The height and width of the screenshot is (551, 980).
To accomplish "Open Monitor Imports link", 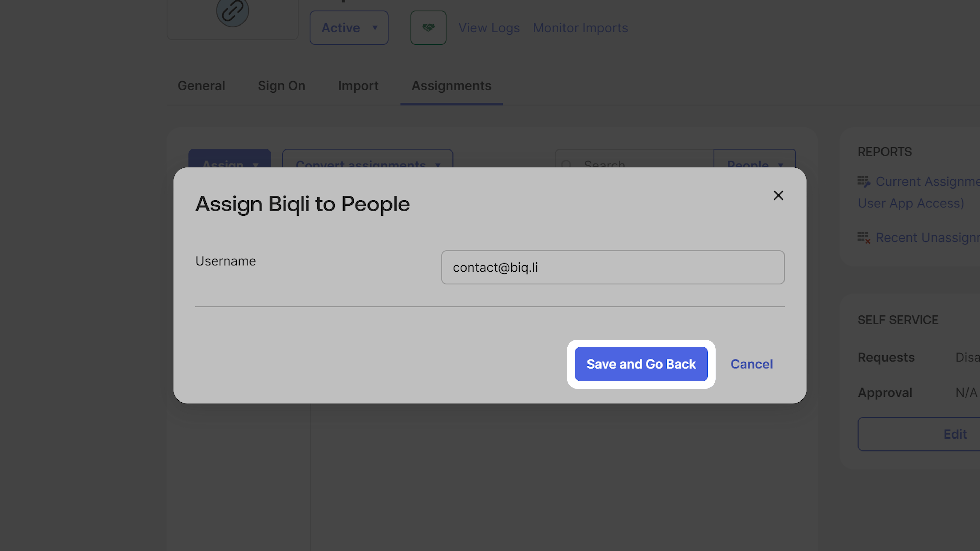I will click(x=580, y=28).
